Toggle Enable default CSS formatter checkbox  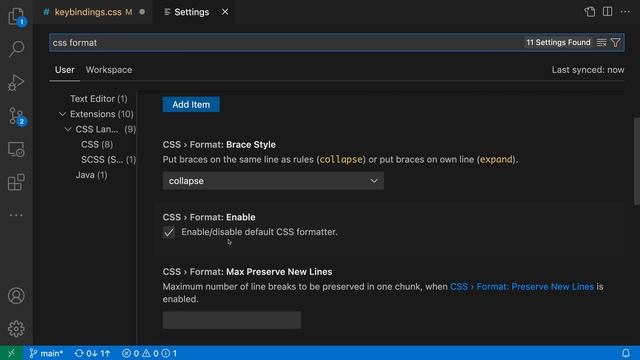pyautogui.click(x=169, y=232)
